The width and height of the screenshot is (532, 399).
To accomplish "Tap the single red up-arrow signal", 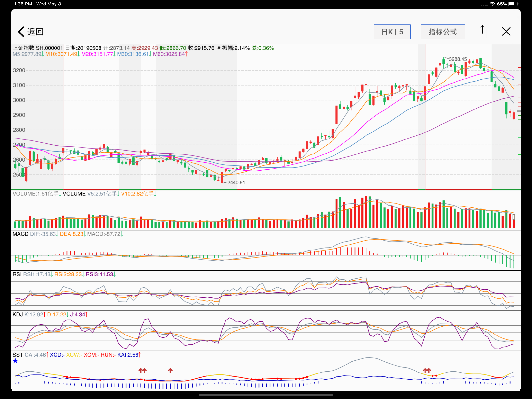I will (170, 370).
